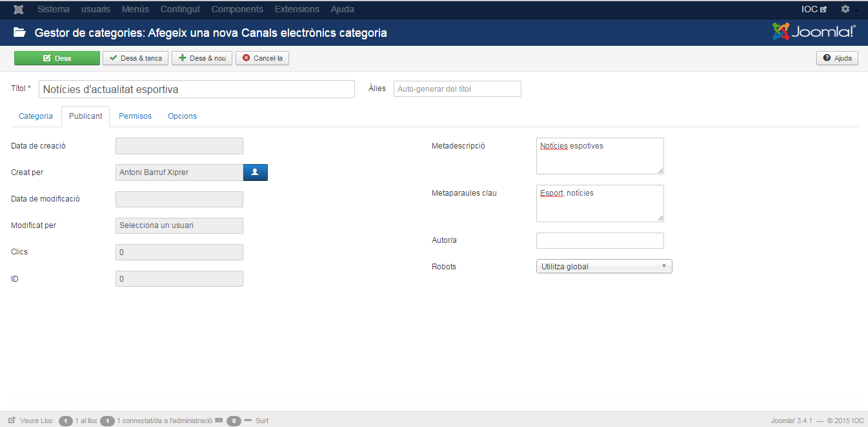Click the folder icon beside the page title
The height and width of the screenshot is (427, 868).
(20, 32)
